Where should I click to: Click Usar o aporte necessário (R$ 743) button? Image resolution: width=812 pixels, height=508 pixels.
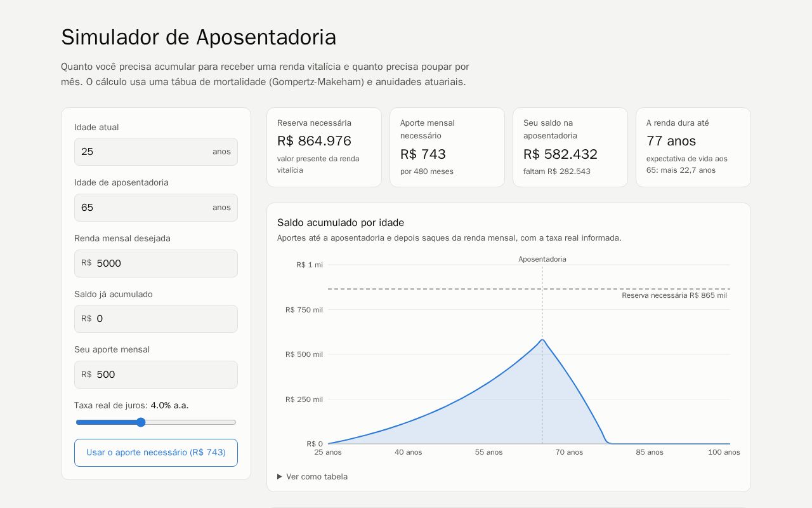coord(155,453)
